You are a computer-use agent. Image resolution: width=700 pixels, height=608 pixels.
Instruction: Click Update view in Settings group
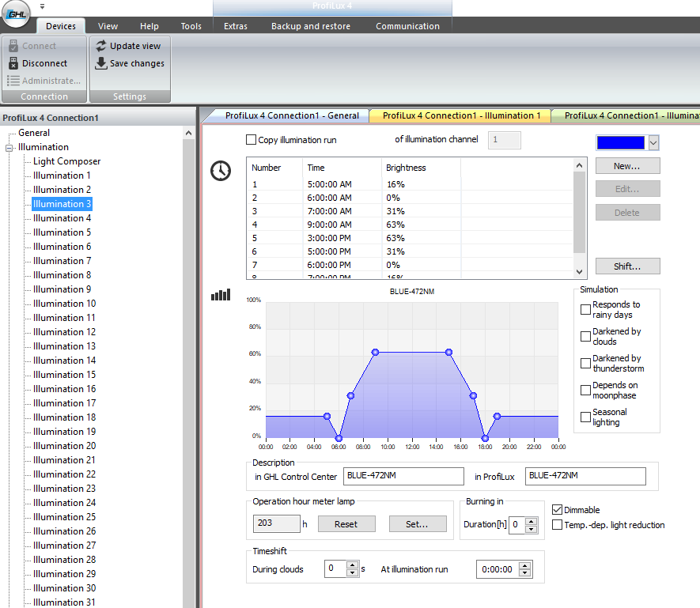pos(135,46)
